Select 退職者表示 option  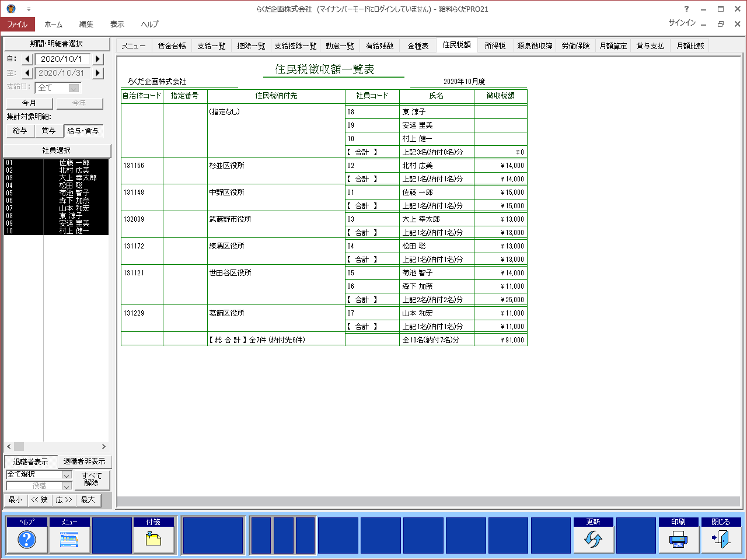31,462
